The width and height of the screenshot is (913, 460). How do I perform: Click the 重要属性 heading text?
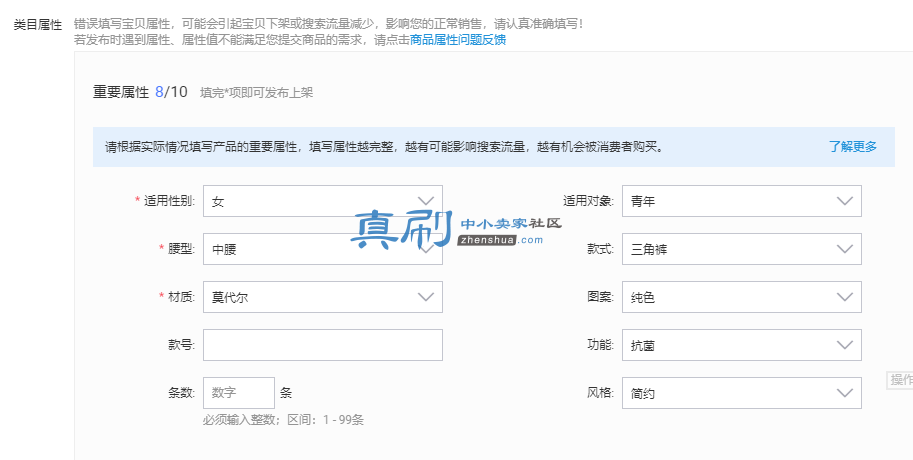(121, 92)
